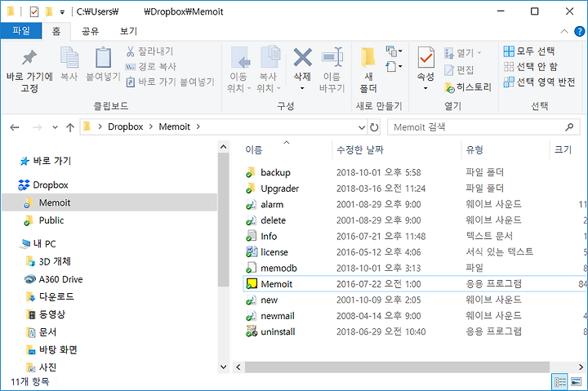
Task: Select Dropbox in the navigation pane
Action: [43, 184]
